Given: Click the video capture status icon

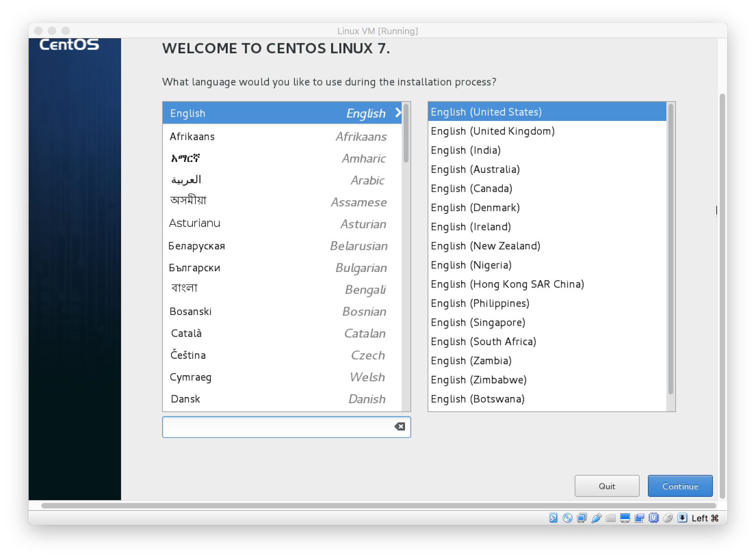Looking at the screenshot, I should coord(639,518).
